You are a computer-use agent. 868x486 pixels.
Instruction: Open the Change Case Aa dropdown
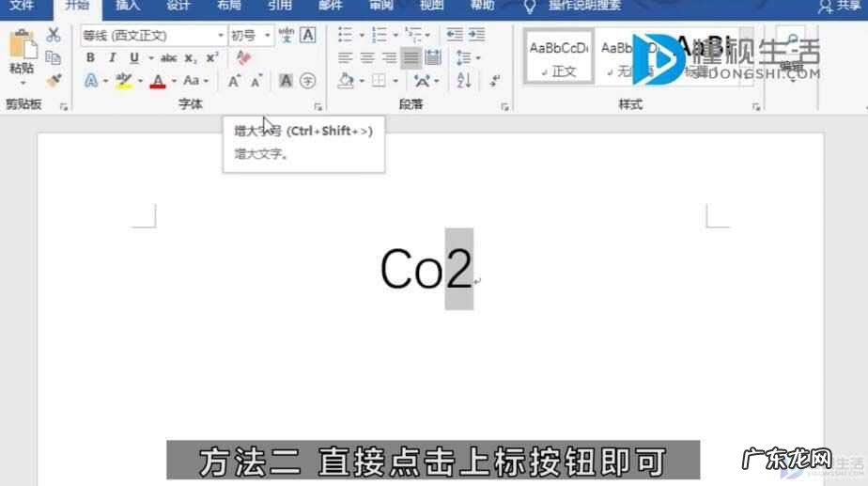click(196, 81)
